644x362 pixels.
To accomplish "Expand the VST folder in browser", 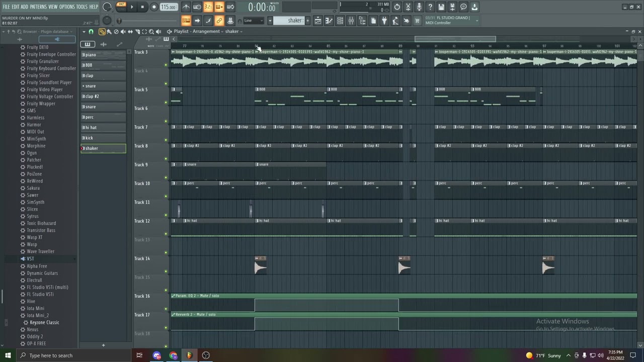I will tap(30, 258).
